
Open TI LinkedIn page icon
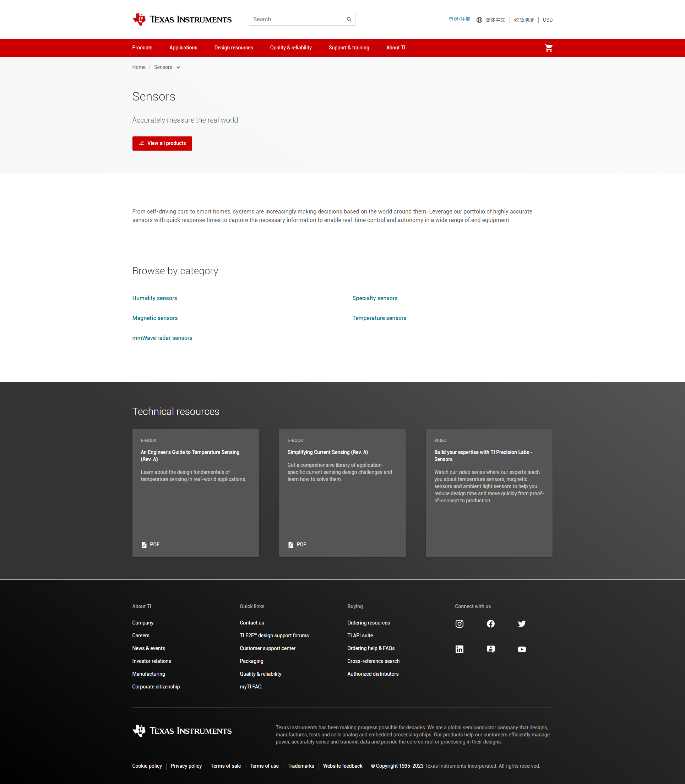(460, 649)
